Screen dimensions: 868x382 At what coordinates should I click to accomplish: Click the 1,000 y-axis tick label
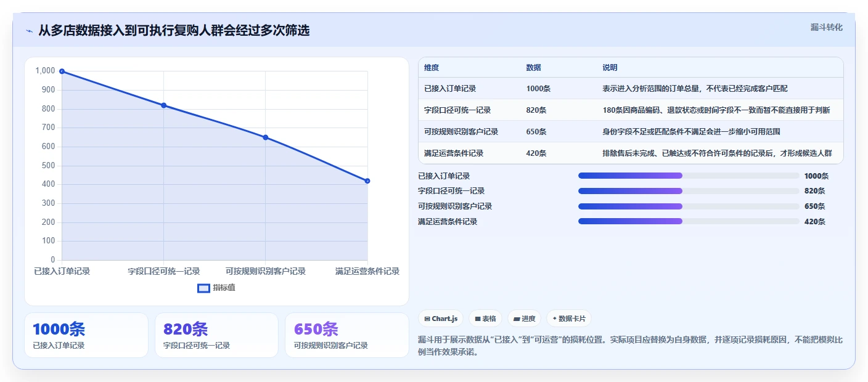click(46, 71)
